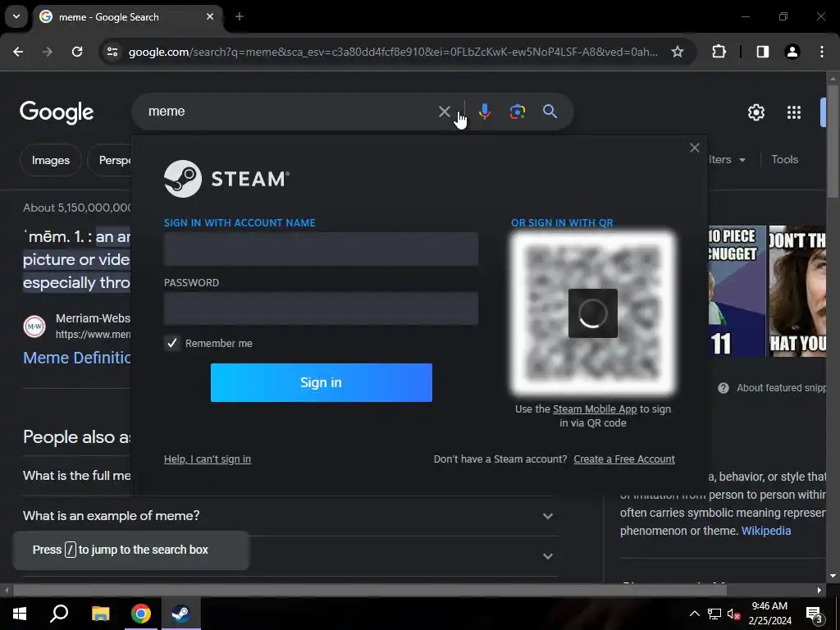Expand 'What is the full me...' question

[76, 475]
